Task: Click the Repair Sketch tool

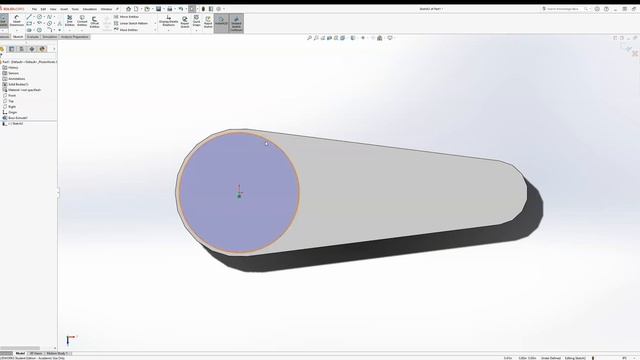Action: (185, 22)
